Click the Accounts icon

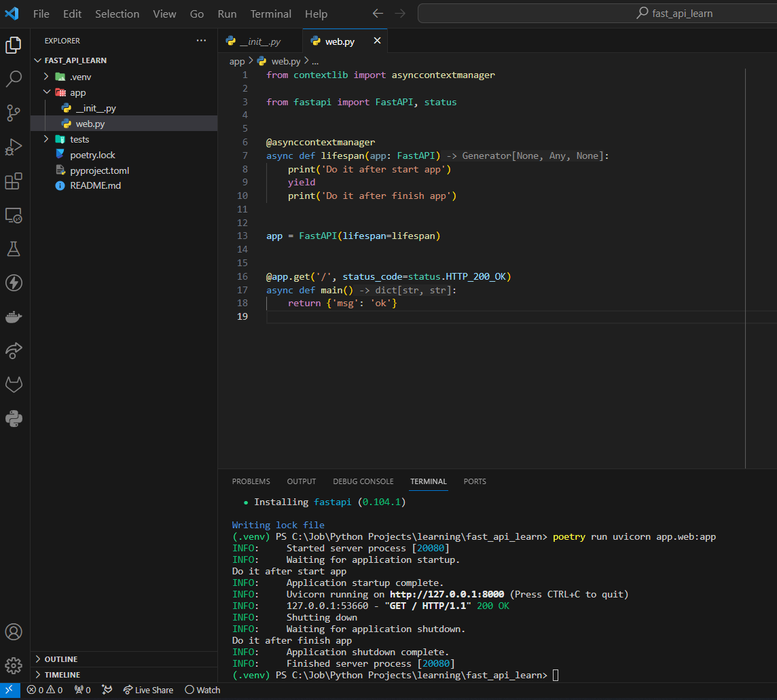coord(14,631)
